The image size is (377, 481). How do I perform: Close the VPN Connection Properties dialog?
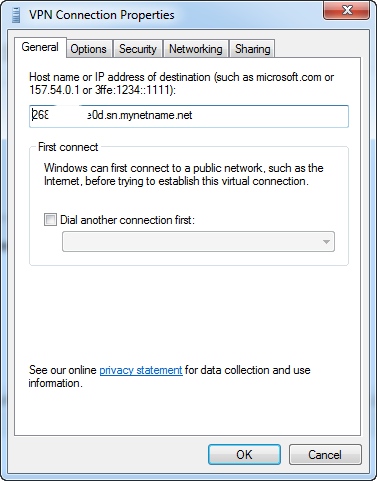(346, 10)
